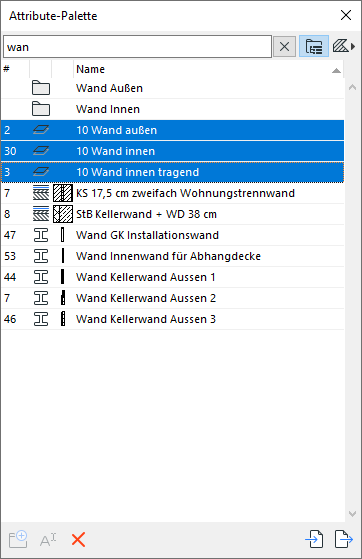Select StB Kellerwand + WD 38 cm
Screen dimensions: 362x559
pyautogui.click(x=173, y=214)
